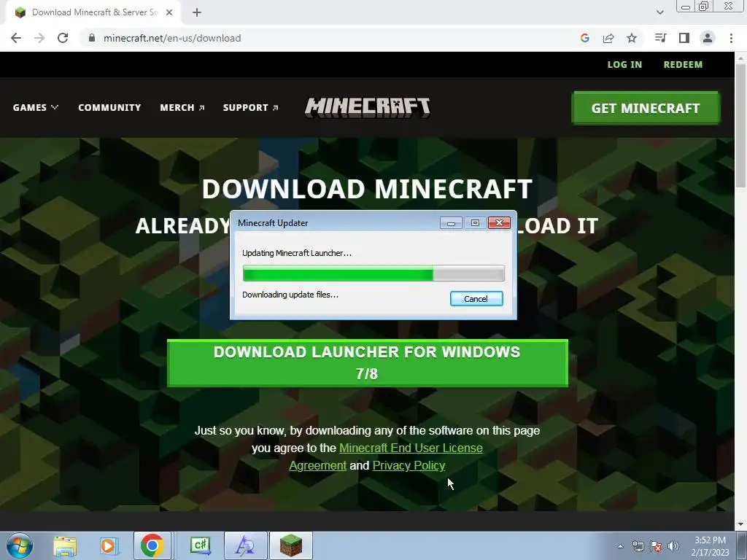Image resolution: width=747 pixels, height=560 pixels.
Task: Open the network tray icon
Action: (638, 546)
